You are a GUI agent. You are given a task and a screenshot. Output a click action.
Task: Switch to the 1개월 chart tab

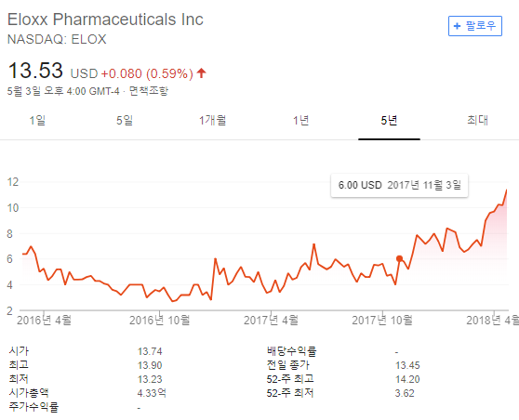click(x=212, y=121)
